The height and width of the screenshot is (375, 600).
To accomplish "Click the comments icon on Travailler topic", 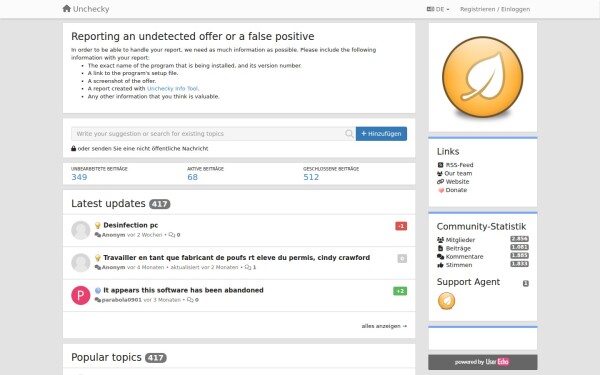I will coord(248,267).
